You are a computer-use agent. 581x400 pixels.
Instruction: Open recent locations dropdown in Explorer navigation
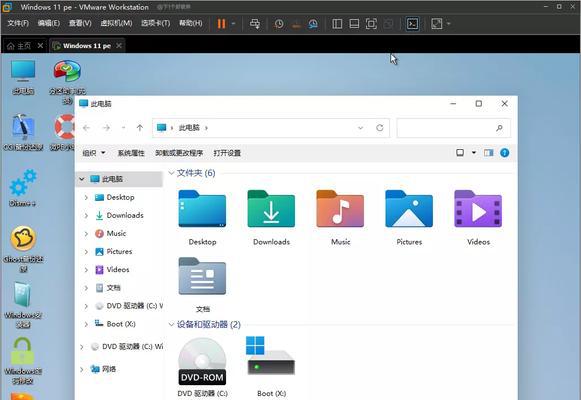coord(123,128)
